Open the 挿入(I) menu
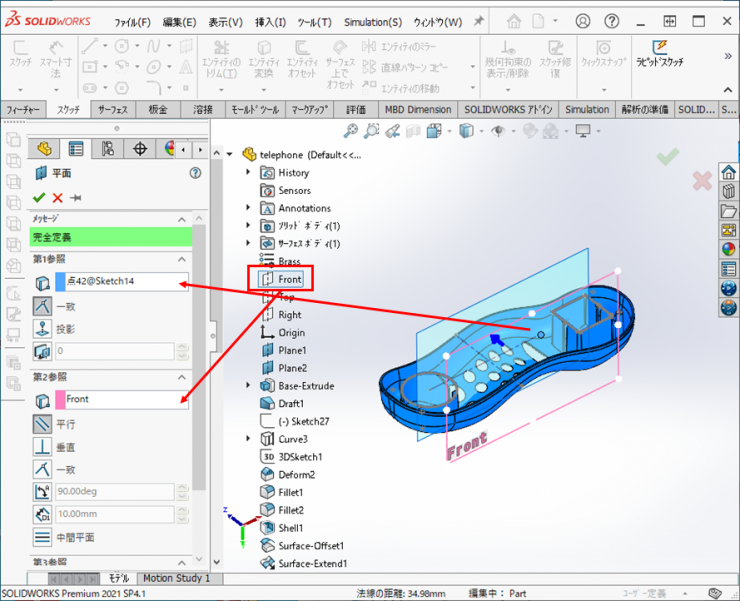The width and height of the screenshot is (740, 601). click(271, 22)
